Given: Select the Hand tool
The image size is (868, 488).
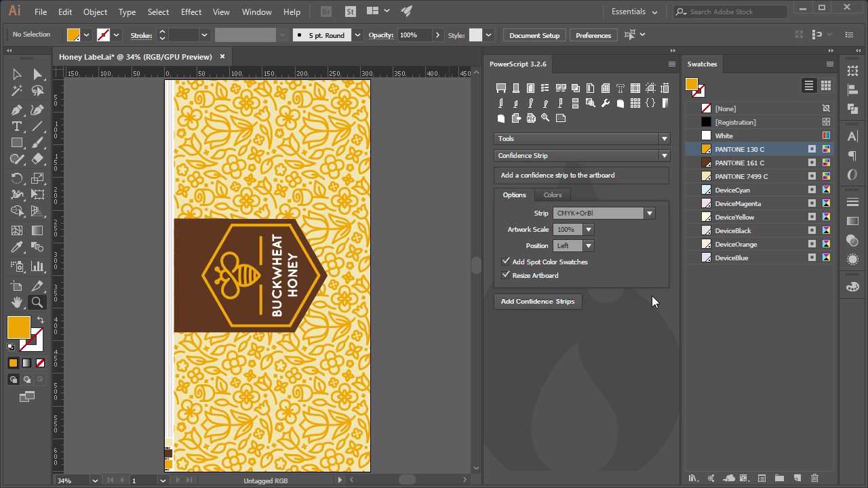Looking at the screenshot, I should 17,303.
